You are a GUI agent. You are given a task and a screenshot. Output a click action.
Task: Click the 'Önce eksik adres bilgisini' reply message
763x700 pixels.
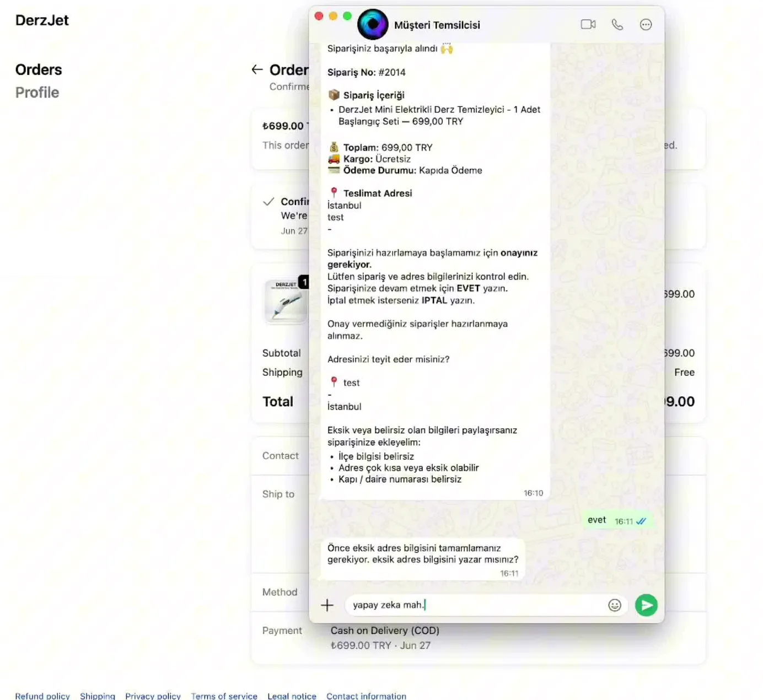423,559
